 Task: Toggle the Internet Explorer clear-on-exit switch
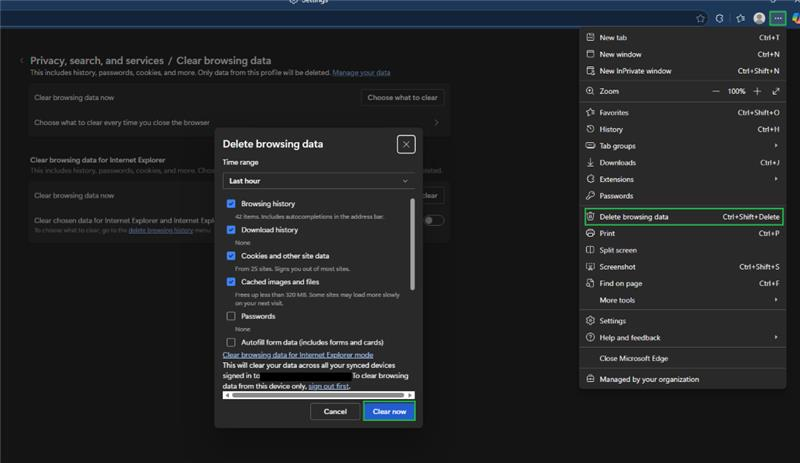tap(434, 221)
